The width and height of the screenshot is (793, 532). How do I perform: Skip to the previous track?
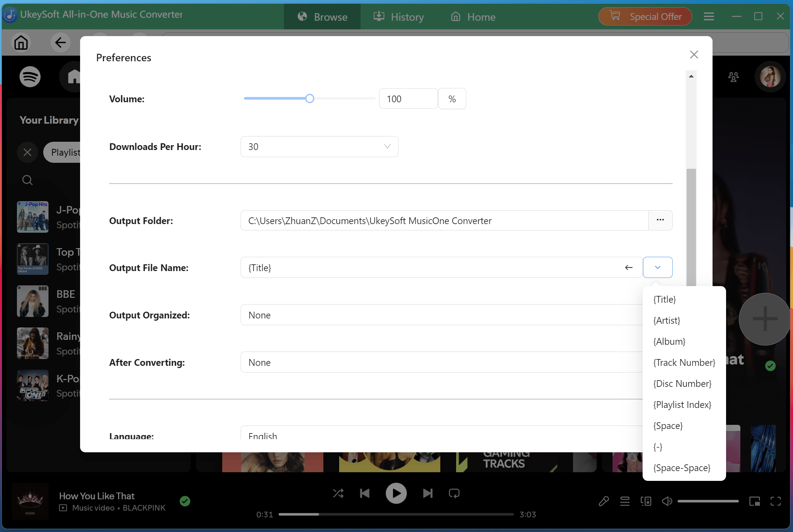coord(364,493)
